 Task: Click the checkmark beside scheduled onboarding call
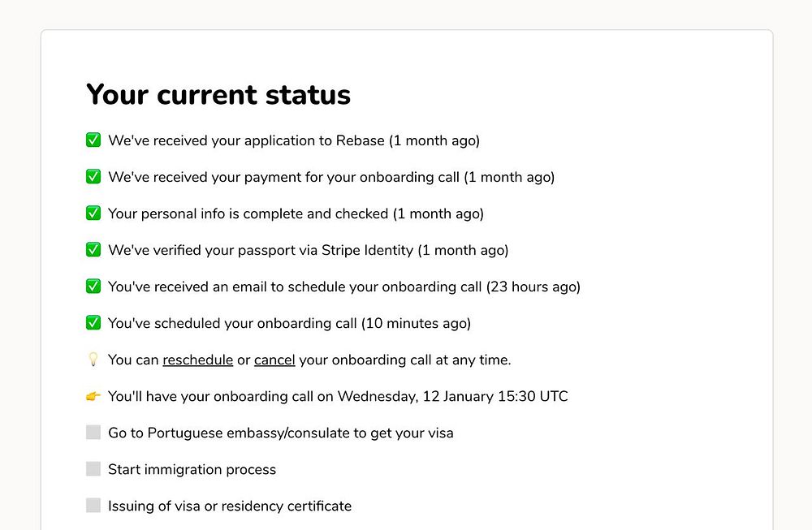point(93,323)
